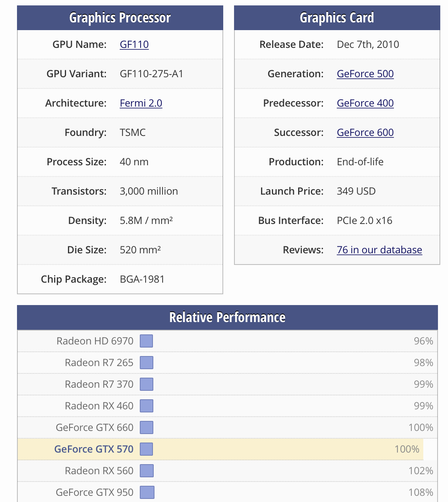The image size is (448, 502).
Task: Click the Reviews field label
Action: 303,250
